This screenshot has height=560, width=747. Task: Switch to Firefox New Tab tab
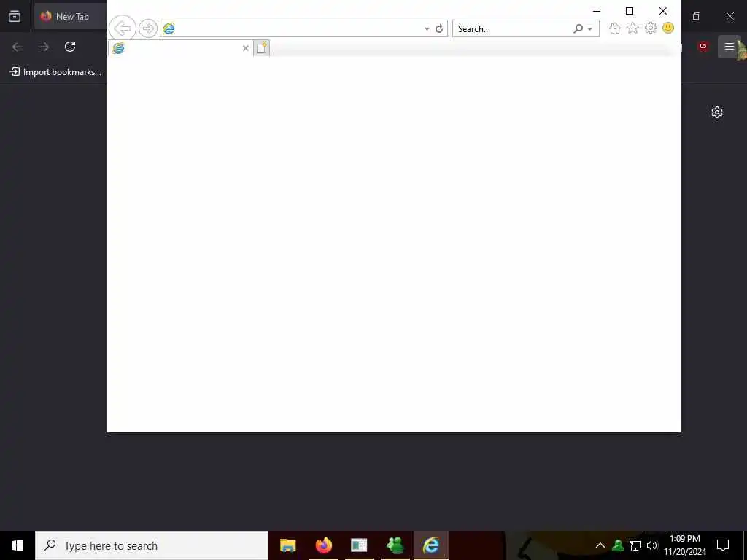(x=71, y=16)
